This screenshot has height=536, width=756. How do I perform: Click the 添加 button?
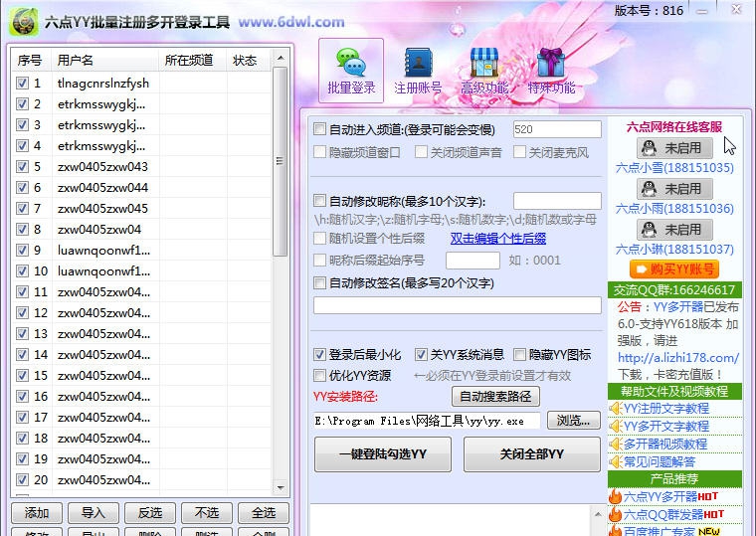point(37,513)
